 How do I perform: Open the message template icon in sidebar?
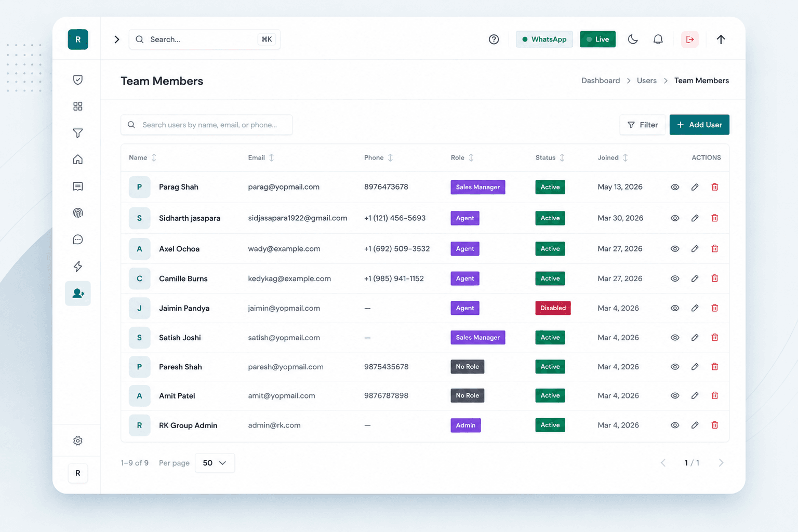[x=78, y=187]
